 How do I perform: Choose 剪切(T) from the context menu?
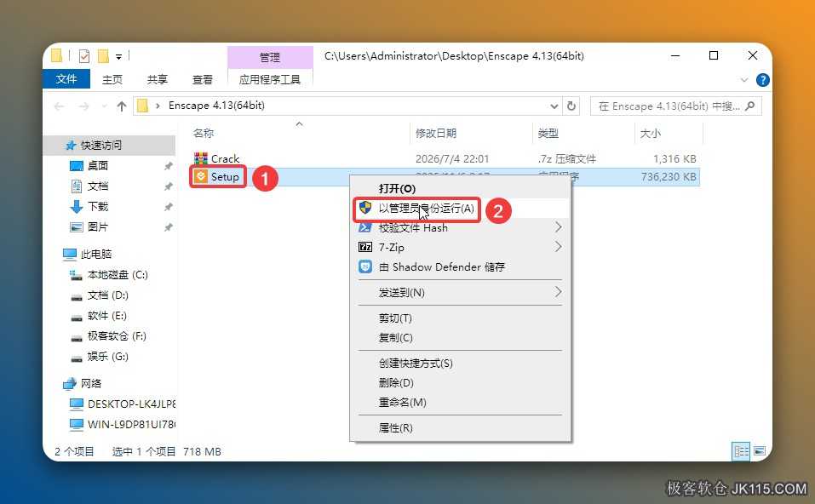[x=460, y=318]
